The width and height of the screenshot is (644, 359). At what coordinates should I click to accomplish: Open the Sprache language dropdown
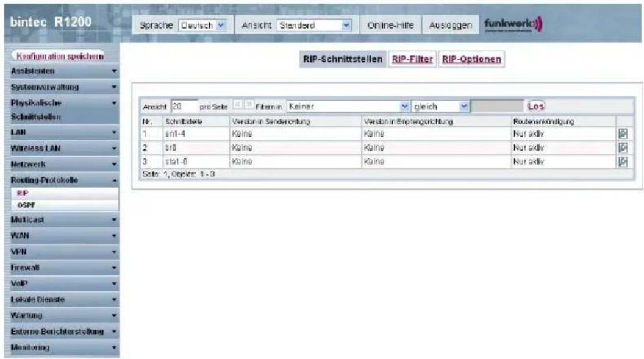pyautogui.click(x=202, y=26)
